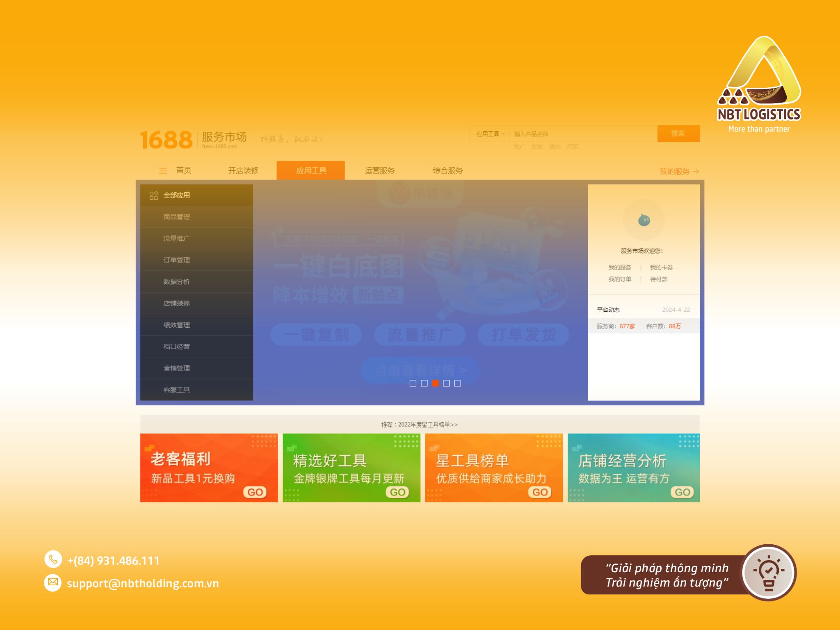Click the 输入产品名称 search field
Viewport: 840px width, 630px height.
583,134
